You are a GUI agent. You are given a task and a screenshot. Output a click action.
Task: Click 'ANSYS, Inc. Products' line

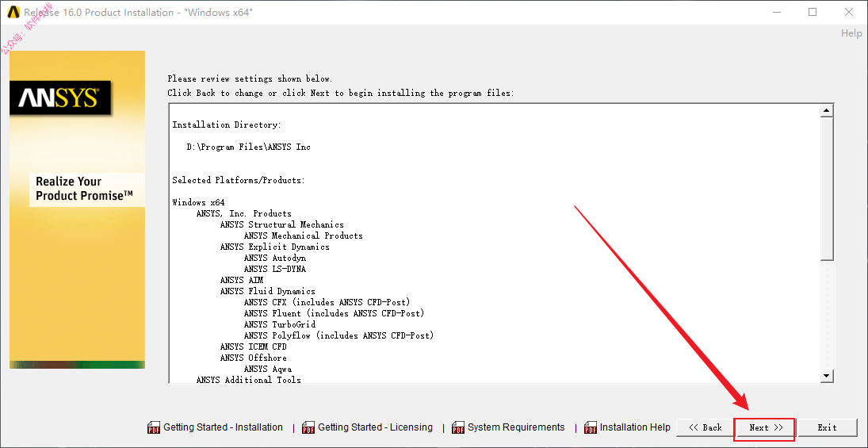point(243,214)
